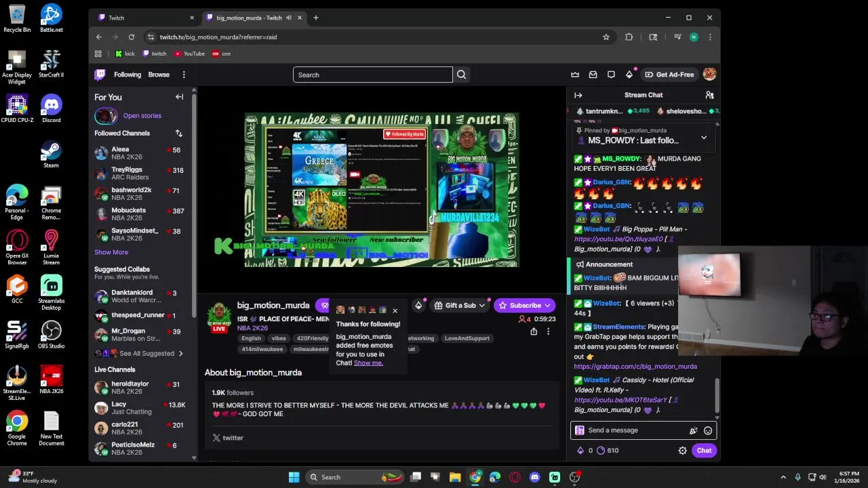Bookmark this page with the star icon
Screen dimensions: 868x488
click(606, 37)
